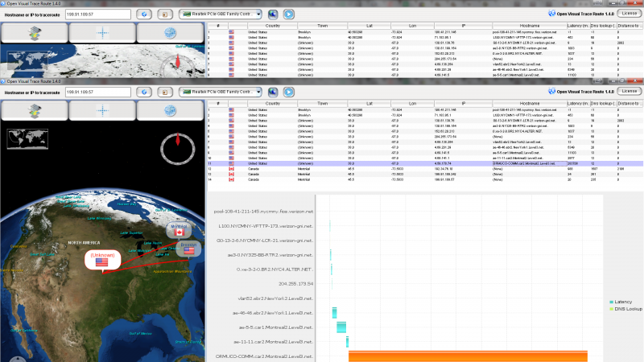Select the Brooklyn marker with US flag on map

click(188, 249)
